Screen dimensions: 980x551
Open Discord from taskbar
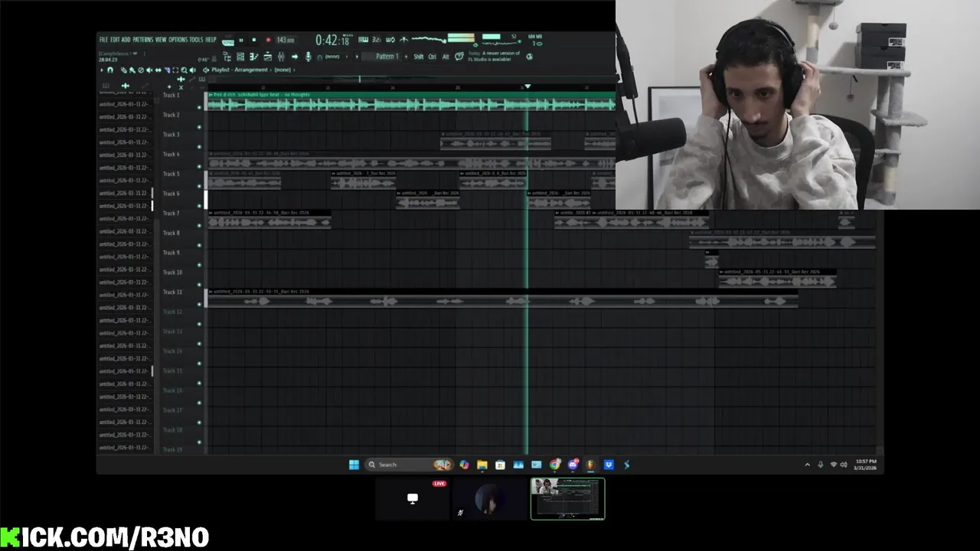(573, 465)
